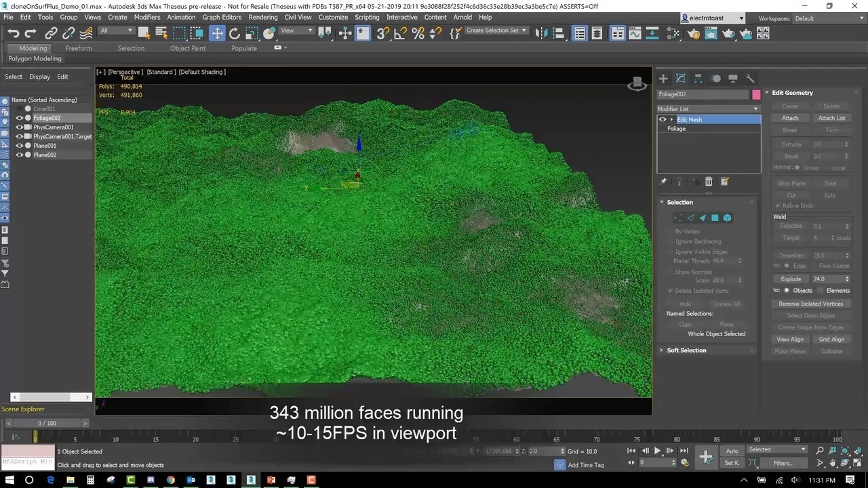Activate the Select and Link tool
The width and height of the screenshot is (868, 488).
(52, 33)
